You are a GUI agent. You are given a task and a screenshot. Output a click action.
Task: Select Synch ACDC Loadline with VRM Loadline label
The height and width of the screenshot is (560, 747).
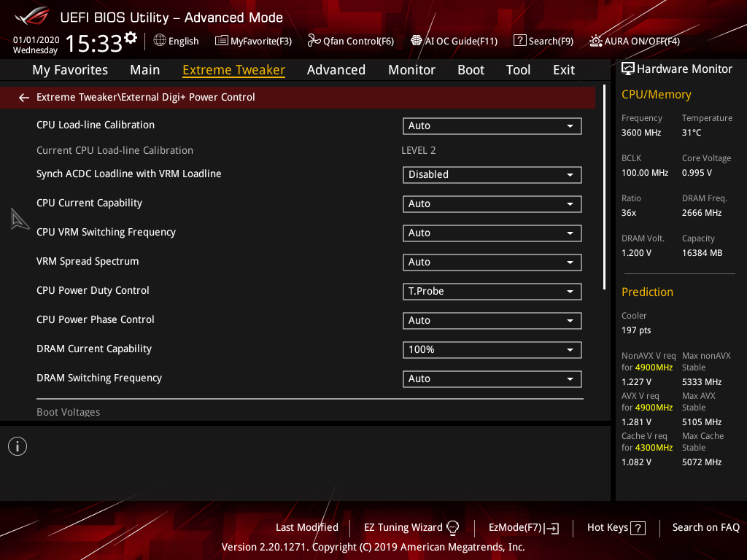pos(128,174)
